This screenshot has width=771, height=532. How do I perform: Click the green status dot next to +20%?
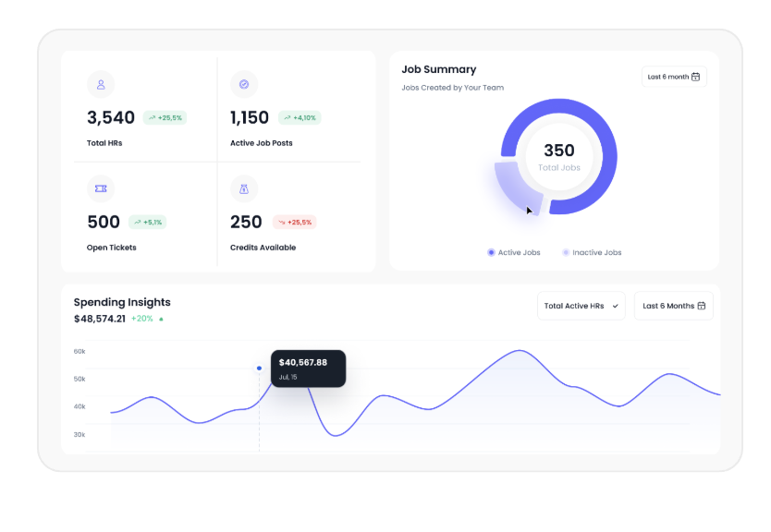161,320
